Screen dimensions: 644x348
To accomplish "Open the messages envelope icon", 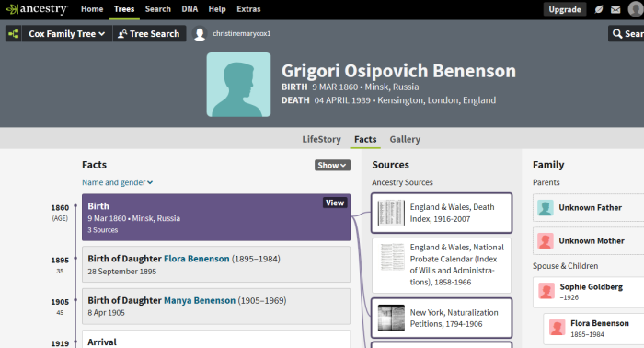I will point(615,9).
